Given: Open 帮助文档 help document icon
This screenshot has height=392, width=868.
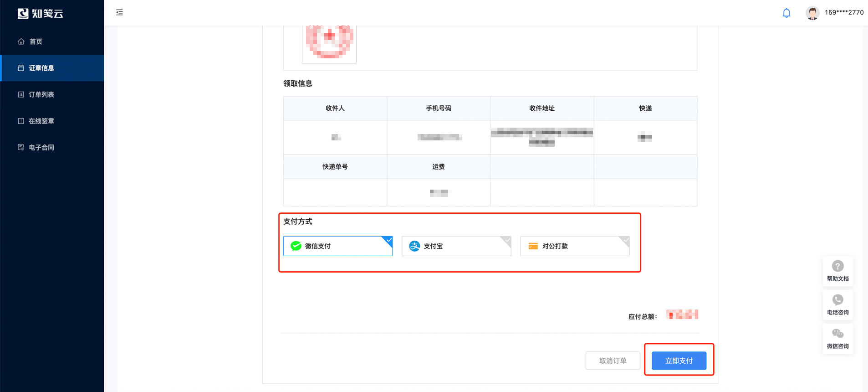Looking at the screenshot, I should point(837,271).
